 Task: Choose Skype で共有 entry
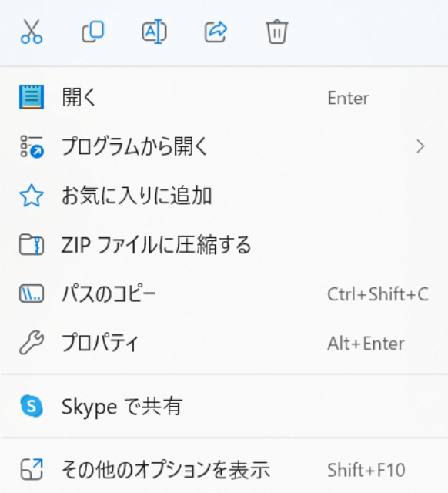click(224, 406)
